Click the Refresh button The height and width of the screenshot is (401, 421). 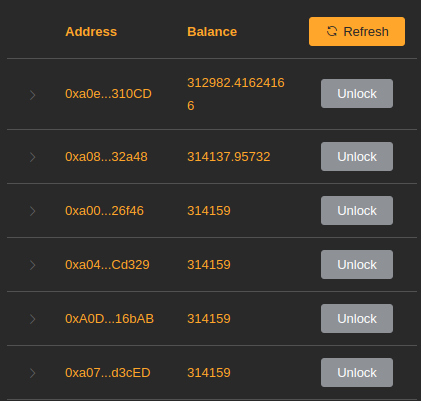point(357,32)
